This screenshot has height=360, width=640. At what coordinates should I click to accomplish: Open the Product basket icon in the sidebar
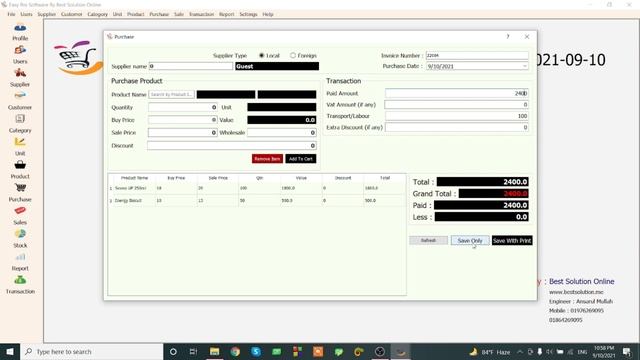click(20, 165)
